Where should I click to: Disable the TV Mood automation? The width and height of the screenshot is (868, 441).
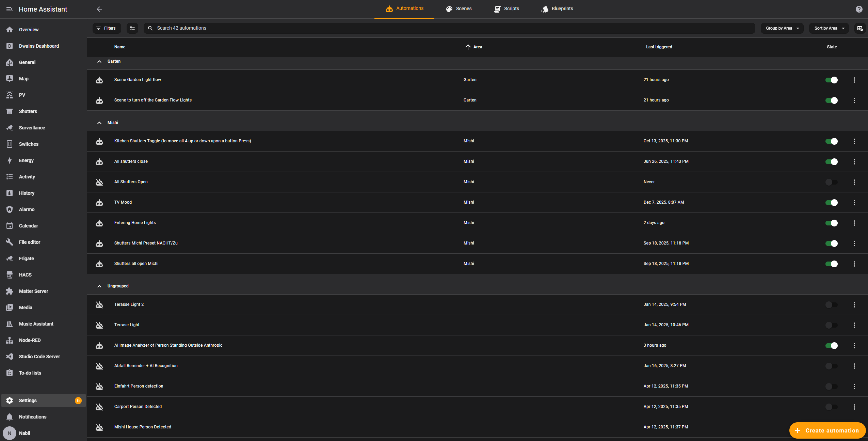pyautogui.click(x=831, y=202)
